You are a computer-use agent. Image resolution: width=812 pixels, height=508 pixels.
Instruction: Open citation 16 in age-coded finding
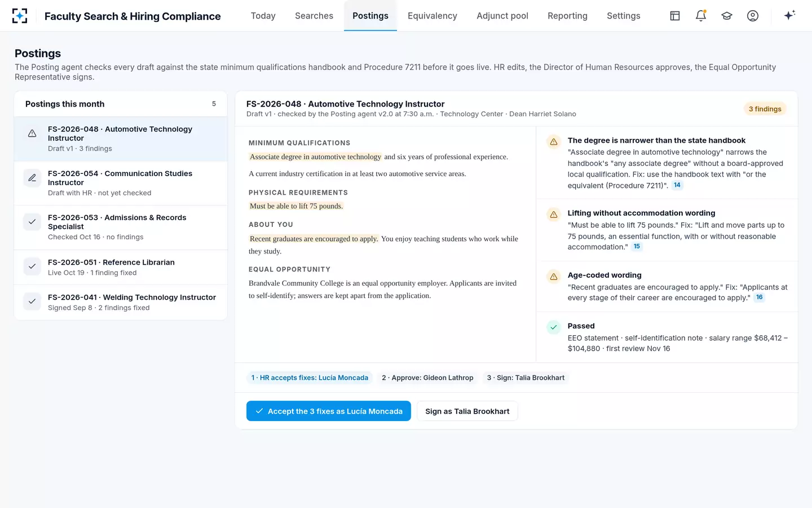pos(760,297)
